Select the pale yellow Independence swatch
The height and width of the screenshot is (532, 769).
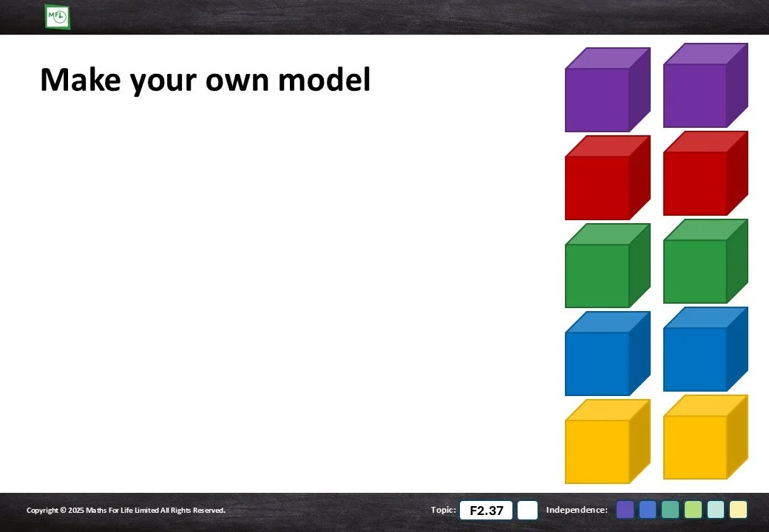point(738,510)
